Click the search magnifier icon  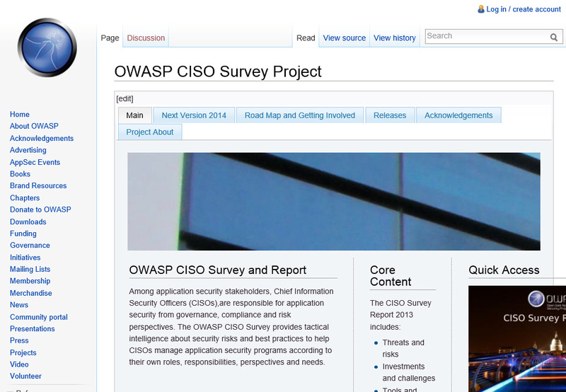point(554,37)
